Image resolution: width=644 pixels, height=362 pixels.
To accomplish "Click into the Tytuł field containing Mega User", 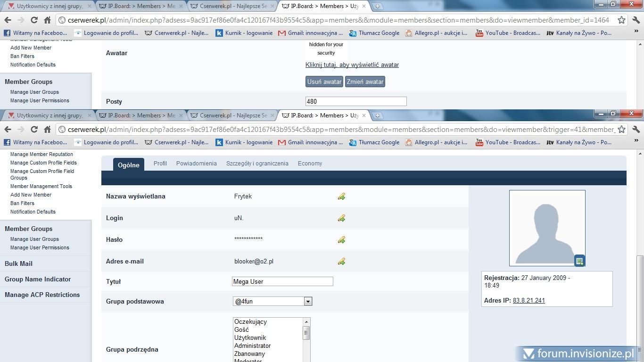I will pyautogui.click(x=282, y=281).
